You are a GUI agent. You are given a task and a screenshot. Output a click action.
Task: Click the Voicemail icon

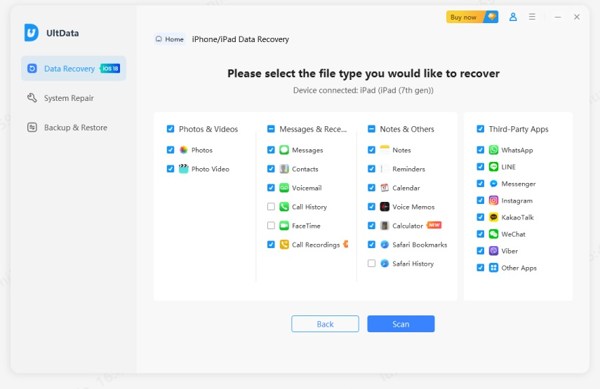pos(284,187)
